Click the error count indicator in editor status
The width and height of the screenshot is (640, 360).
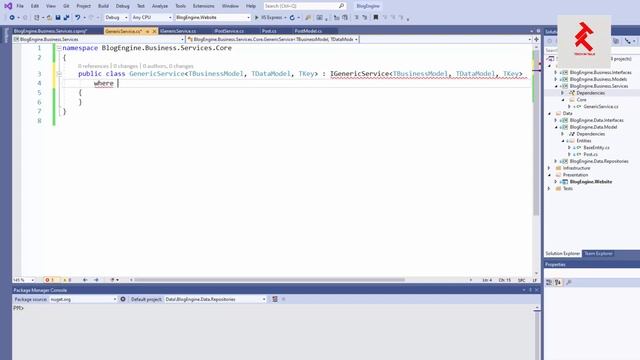click(50, 280)
